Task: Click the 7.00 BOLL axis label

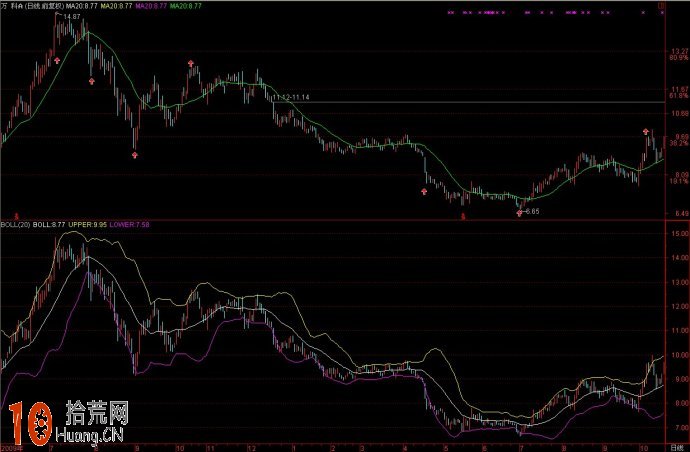Action: (x=681, y=427)
